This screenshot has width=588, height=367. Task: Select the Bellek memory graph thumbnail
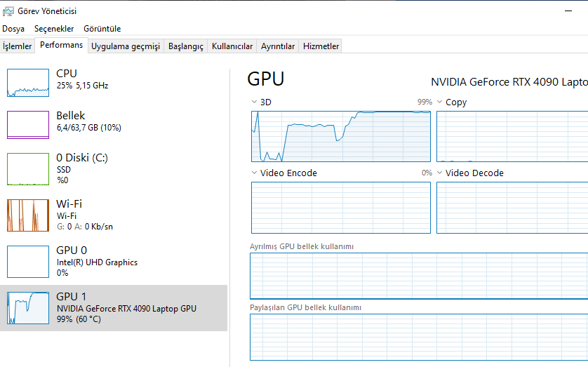click(28, 125)
